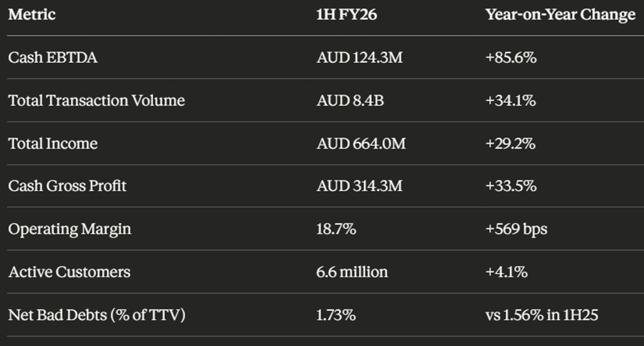The height and width of the screenshot is (346, 644).
Task: Select the +33.5% change cell
Action: coord(510,187)
